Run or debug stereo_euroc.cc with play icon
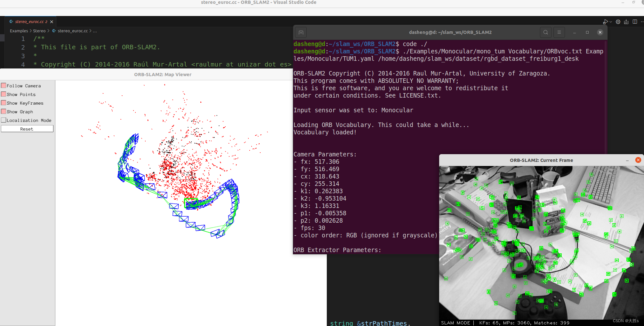 coord(605,22)
